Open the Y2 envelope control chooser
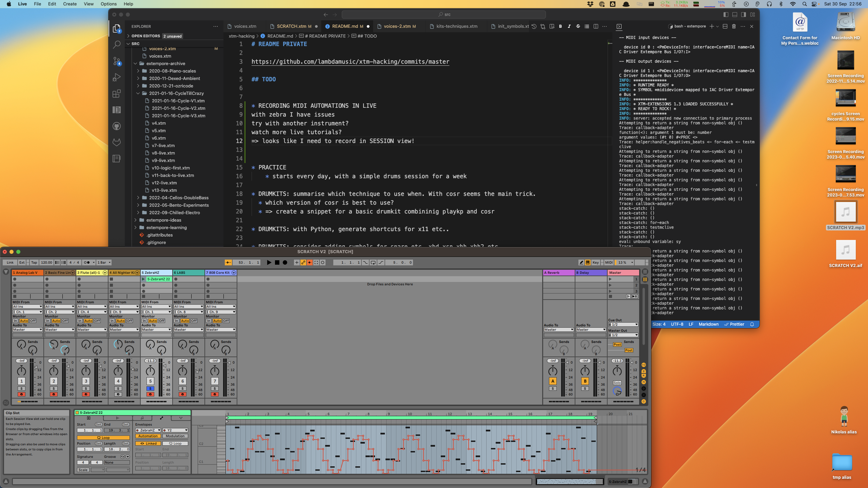The image size is (868, 488). point(175,430)
